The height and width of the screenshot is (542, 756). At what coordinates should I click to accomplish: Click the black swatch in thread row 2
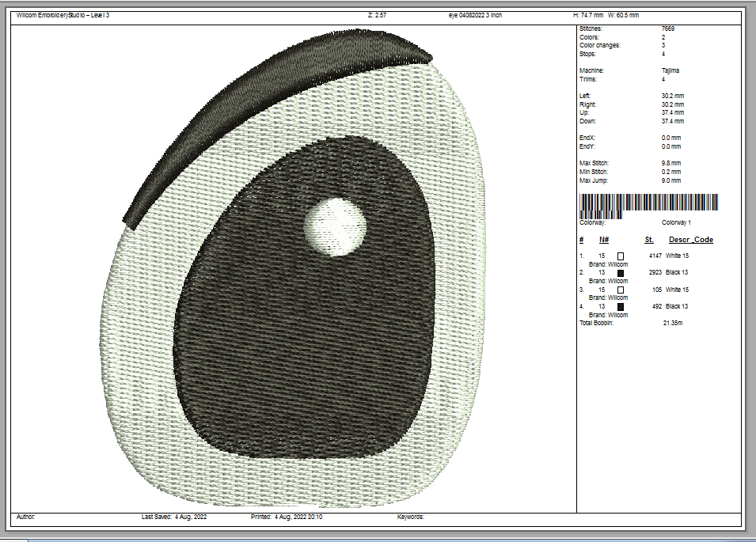point(621,273)
